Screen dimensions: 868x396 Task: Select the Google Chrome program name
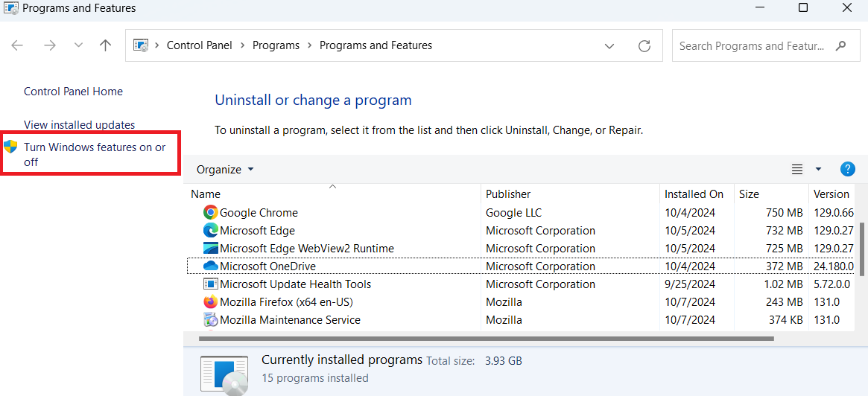(259, 212)
